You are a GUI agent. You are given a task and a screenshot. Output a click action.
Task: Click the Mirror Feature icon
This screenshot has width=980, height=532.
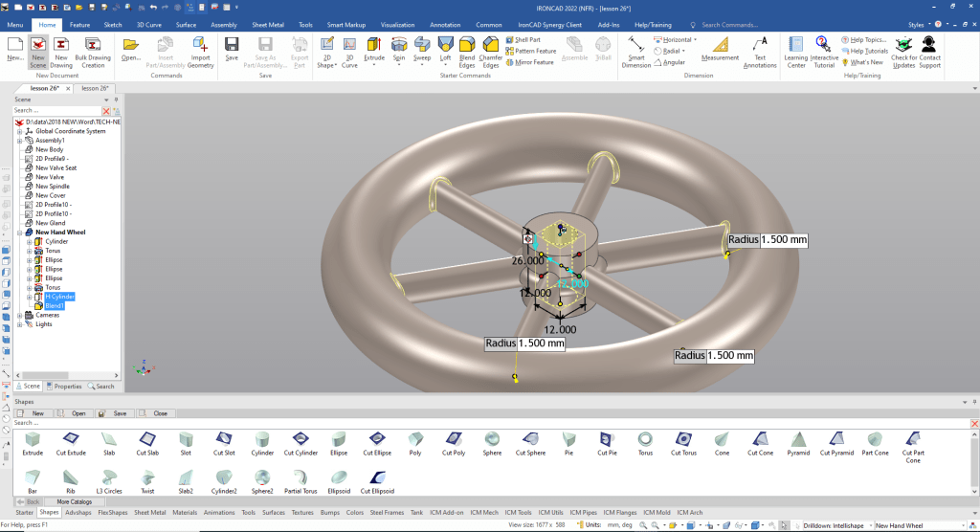(510, 62)
